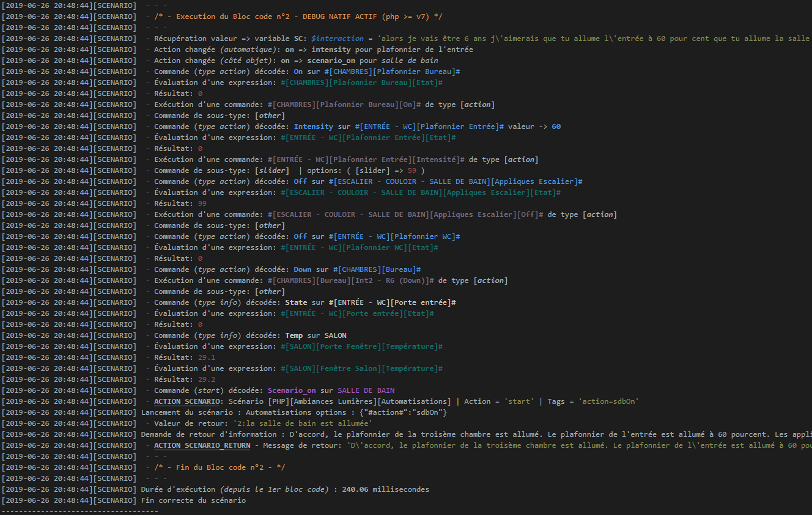This screenshot has width=812, height=515.
Task: Click the 'Lancement du scénario : Automatisations options' line
Action: point(294,412)
